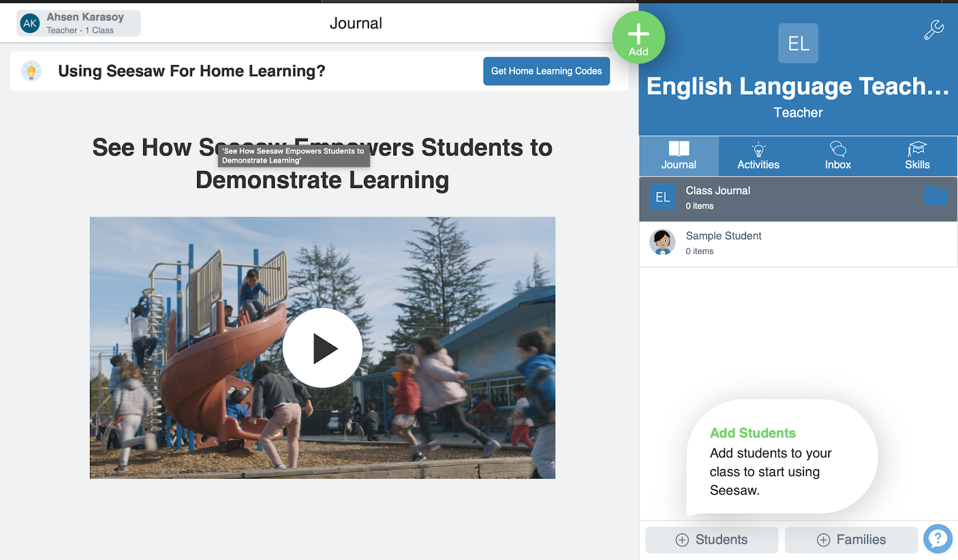Add Students button at bottom
The height and width of the screenshot is (560, 958).
coord(712,540)
